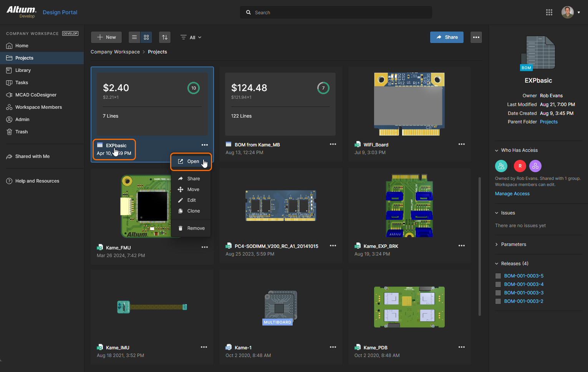Open ellipsis menu for BOM from Kame_MB
Screen dimensions: 588x372
pos(333,144)
